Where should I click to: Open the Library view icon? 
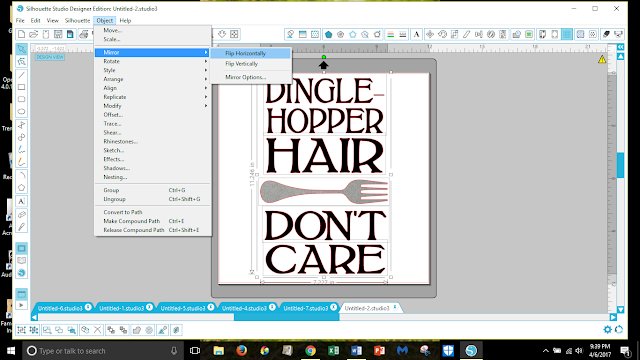pos(22,260)
